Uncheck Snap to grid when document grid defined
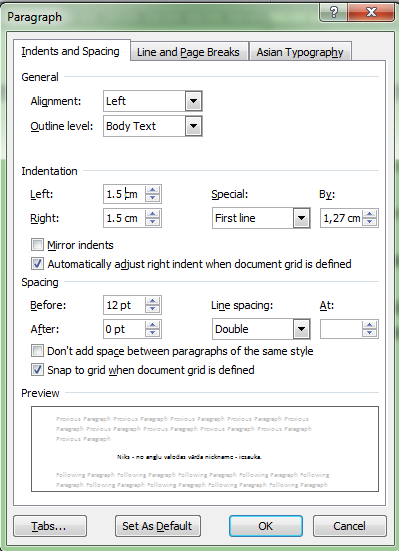 tap(37, 370)
